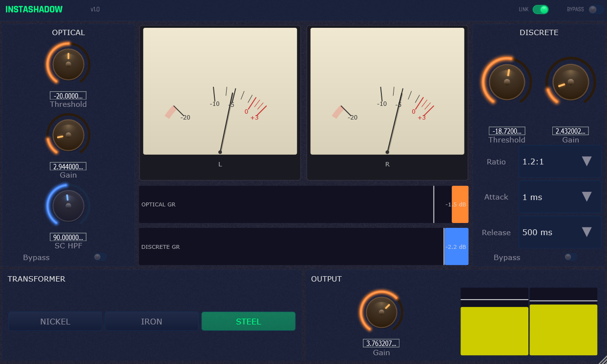Screen dimensions: 607x364
Task: Click the Output Gain knob
Action: (x=381, y=312)
